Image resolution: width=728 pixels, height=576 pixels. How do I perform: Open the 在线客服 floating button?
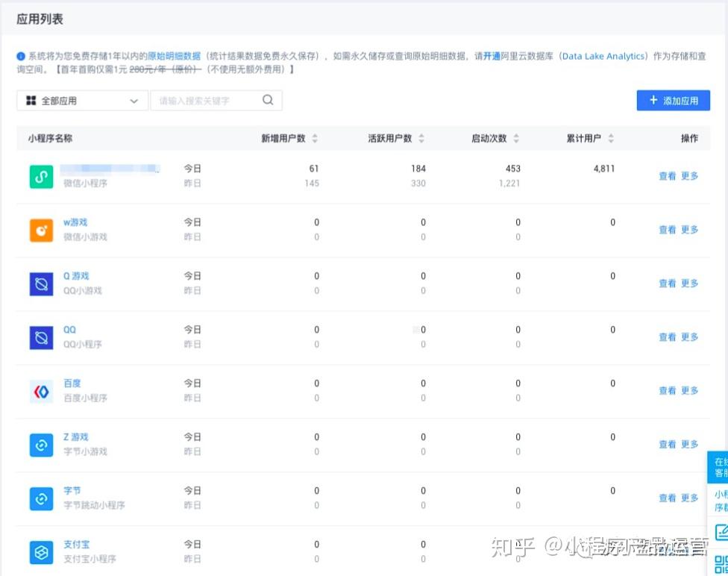tap(718, 467)
